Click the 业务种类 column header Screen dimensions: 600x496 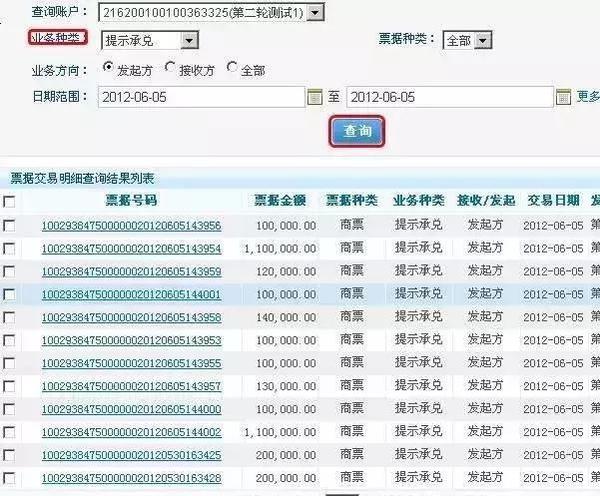pos(419,200)
